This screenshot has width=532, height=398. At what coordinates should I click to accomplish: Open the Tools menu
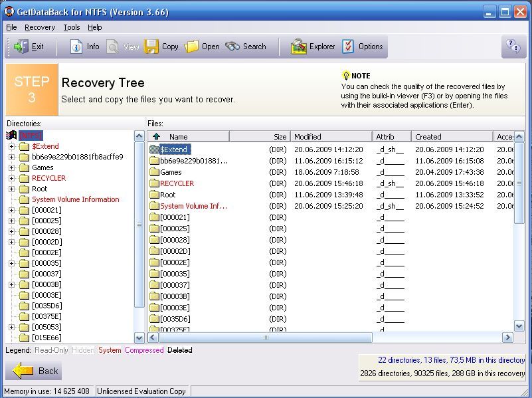[72, 27]
